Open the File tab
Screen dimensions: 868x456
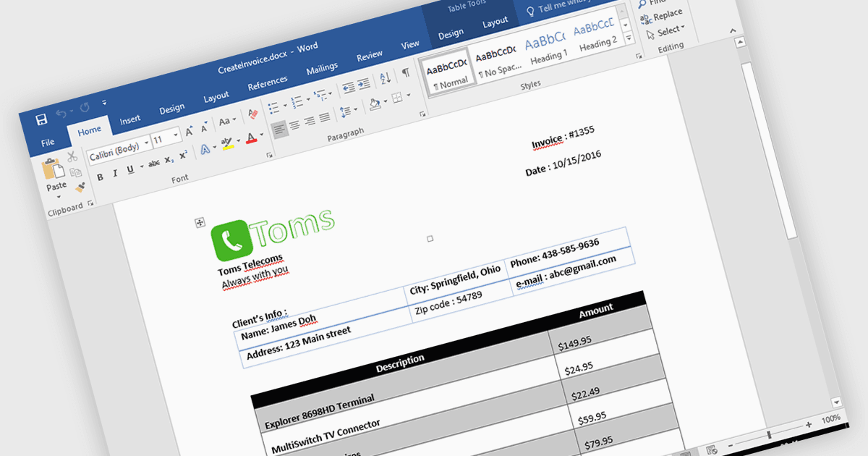[x=47, y=141]
